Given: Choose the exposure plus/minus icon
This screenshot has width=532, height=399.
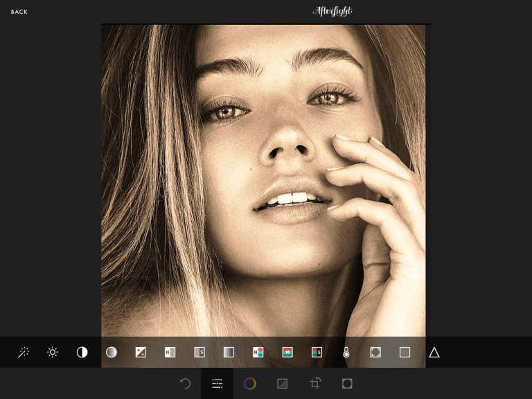Looking at the screenshot, I should 141,353.
